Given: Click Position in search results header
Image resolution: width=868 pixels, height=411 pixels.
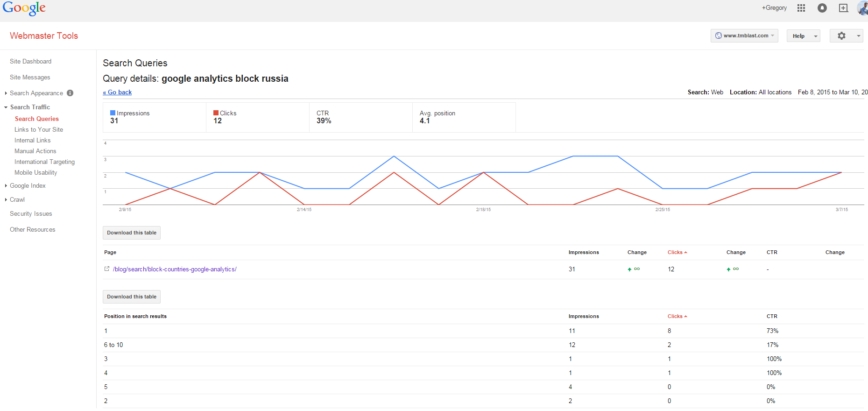Looking at the screenshot, I should (135, 316).
